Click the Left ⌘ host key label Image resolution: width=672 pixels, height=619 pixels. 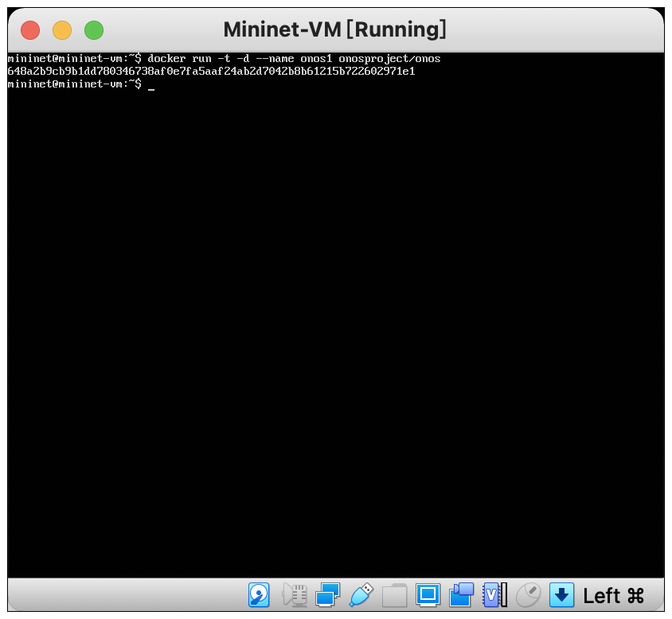click(613, 595)
